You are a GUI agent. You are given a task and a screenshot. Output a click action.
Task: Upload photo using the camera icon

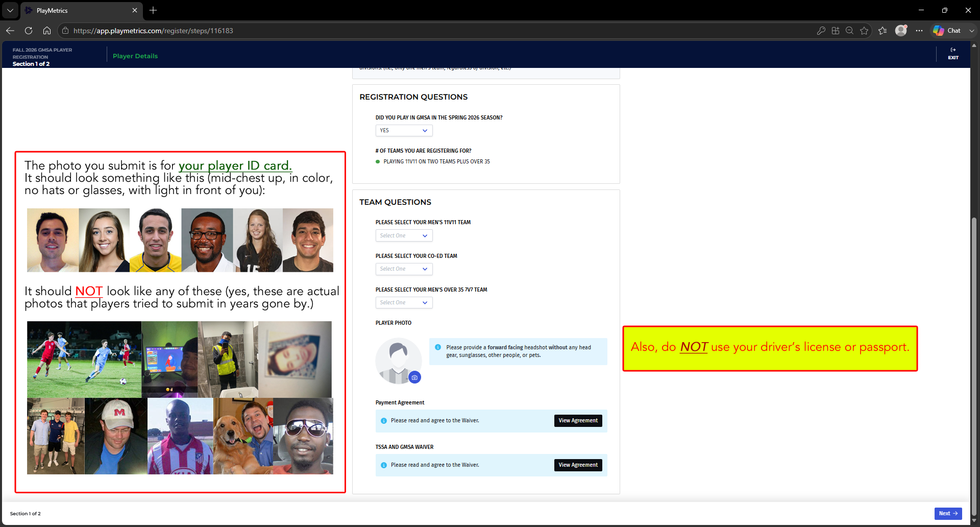coord(414,377)
